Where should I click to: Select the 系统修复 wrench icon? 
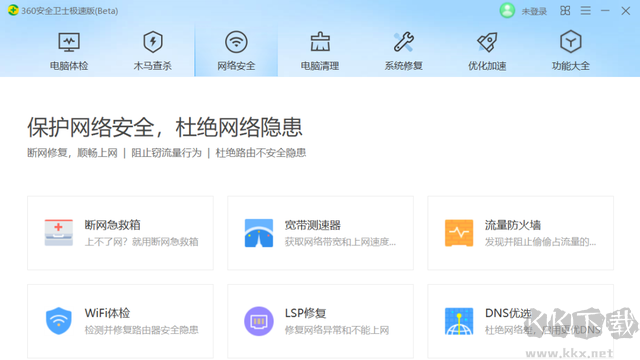(x=404, y=42)
